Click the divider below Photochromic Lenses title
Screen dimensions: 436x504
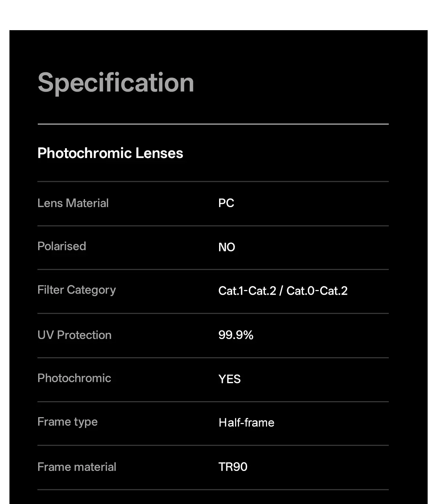click(213, 181)
